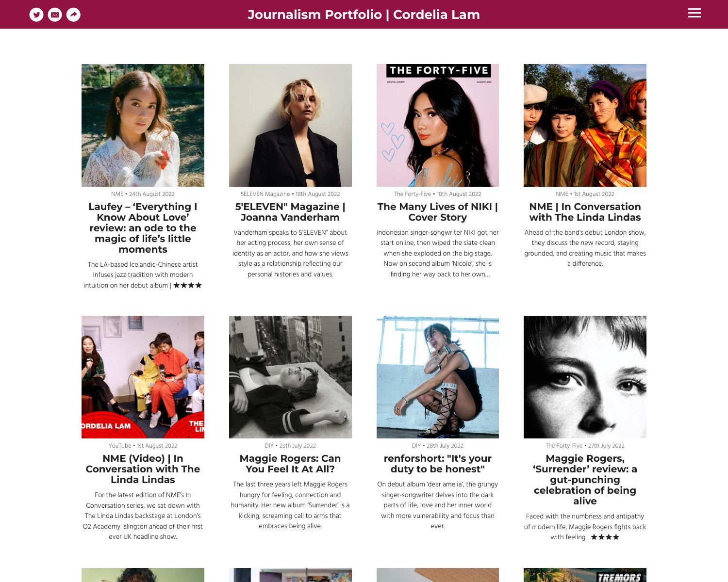The height and width of the screenshot is (582, 728).
Task: Open the hamburger menu
Action: click(x=695, y=13)
